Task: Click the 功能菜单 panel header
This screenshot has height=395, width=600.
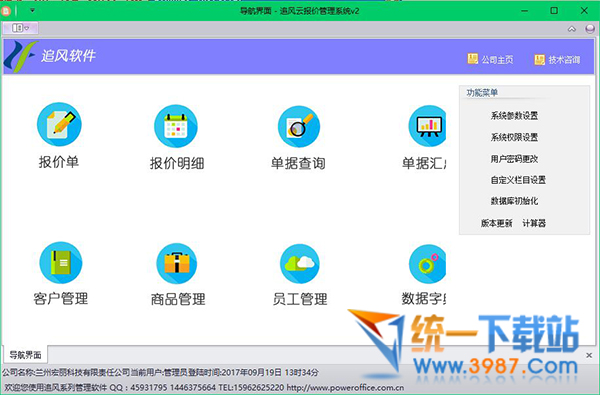Action: click(x=482, y=92)
